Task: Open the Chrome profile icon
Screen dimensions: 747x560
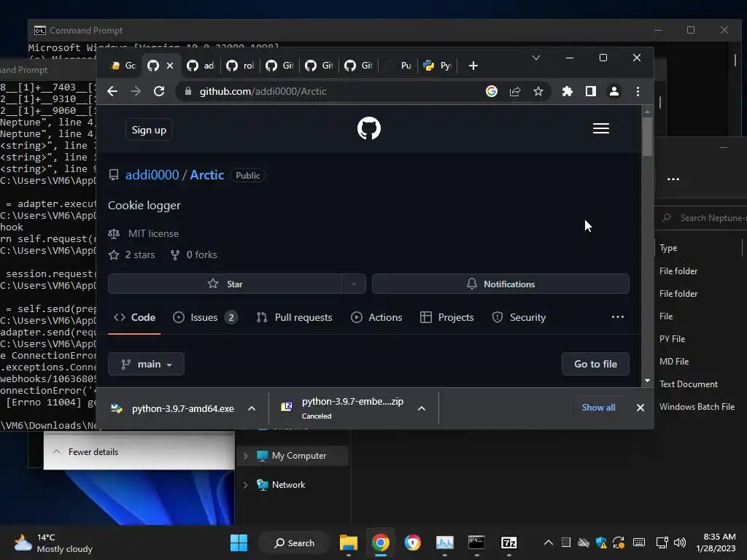Action: tap(614, 91)
